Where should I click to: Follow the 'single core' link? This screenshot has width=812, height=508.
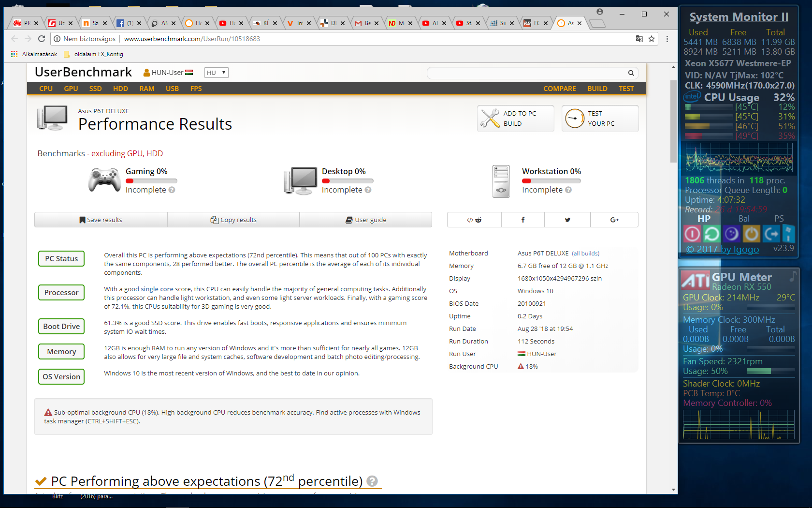coord(157,289)
